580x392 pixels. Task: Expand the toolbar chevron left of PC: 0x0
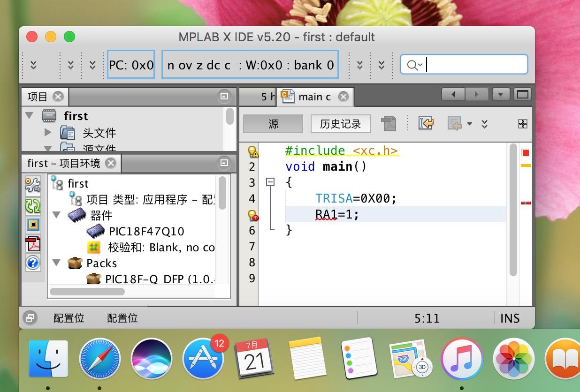(92, 65)
